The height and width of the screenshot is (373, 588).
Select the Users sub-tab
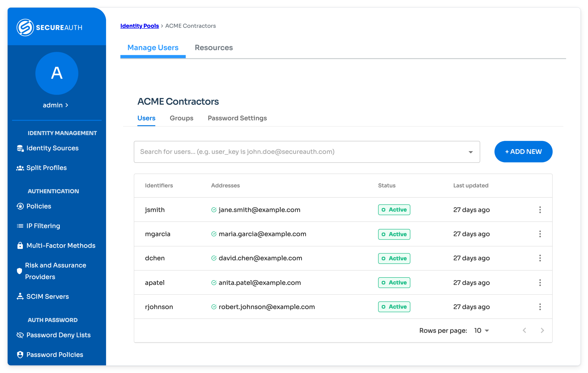point(146,118)
